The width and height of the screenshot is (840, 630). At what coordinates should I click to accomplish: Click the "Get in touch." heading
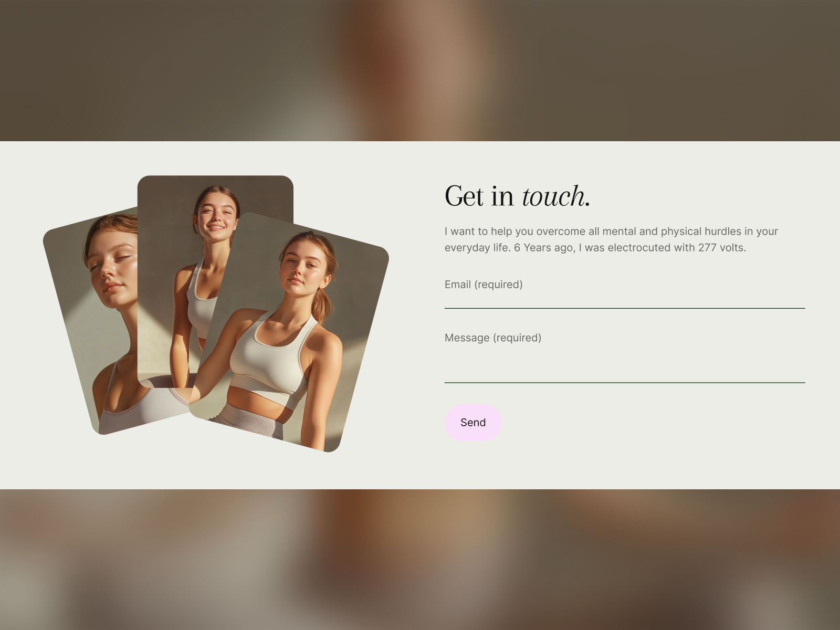pos(517,196)
